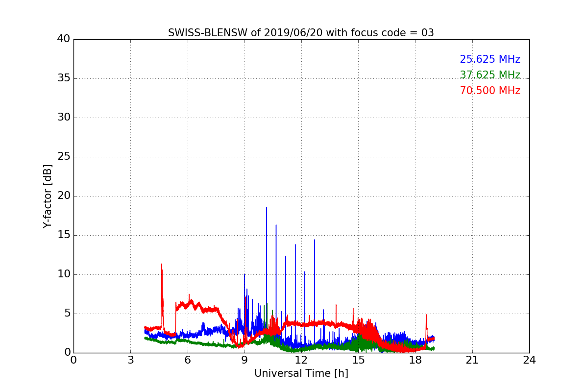Click y-axis tick value 30
The image size is (588, 392).
tap(63, 118)
